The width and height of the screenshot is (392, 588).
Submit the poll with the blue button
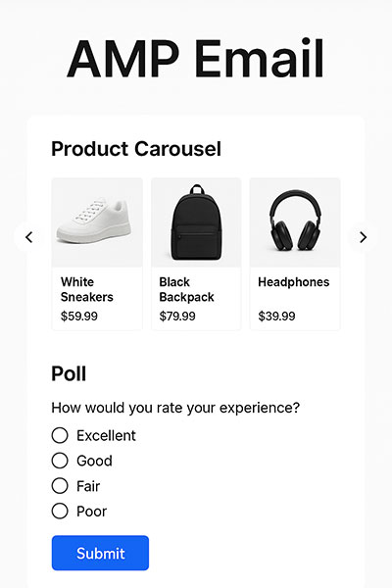point(100,553)
